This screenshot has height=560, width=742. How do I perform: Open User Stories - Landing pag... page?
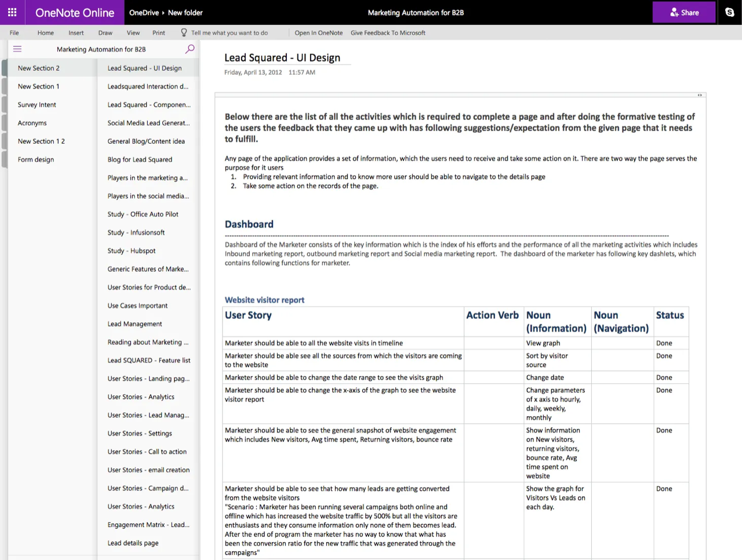[x=148, y=379]
